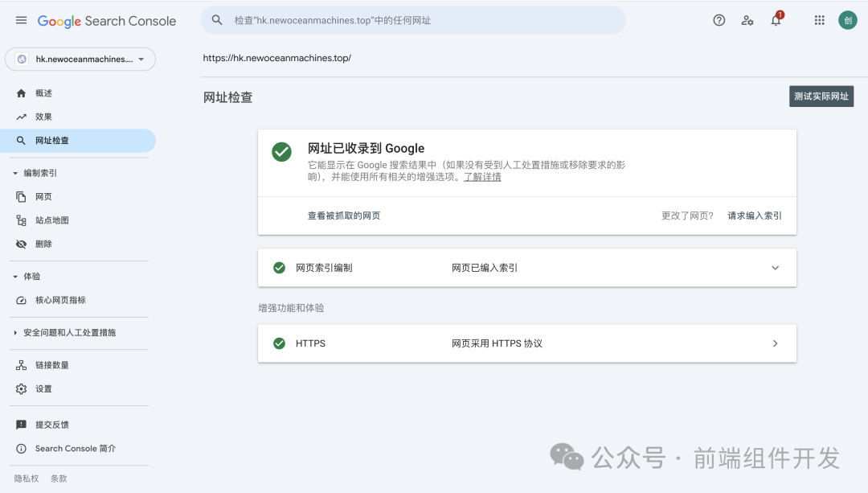
Task: Open the help icon
Action: pos(719,20)
